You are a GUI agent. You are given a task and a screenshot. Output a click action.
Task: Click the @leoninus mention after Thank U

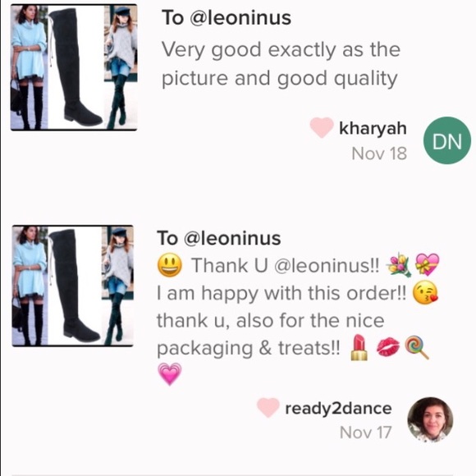coord(327,265)
